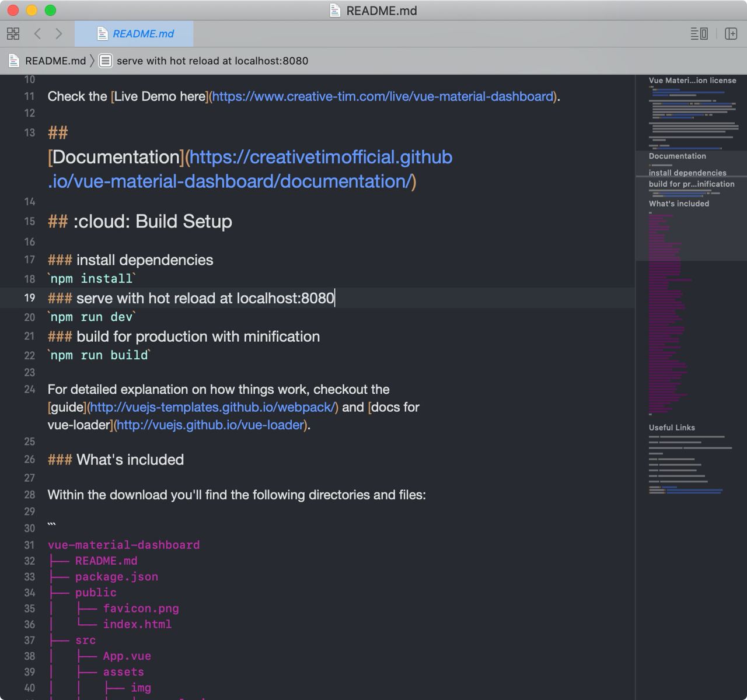The width and height of the screenshot is (747, 700).
Task: Jump to 'What's included' in the minimap
Action: tap(679, 204)
